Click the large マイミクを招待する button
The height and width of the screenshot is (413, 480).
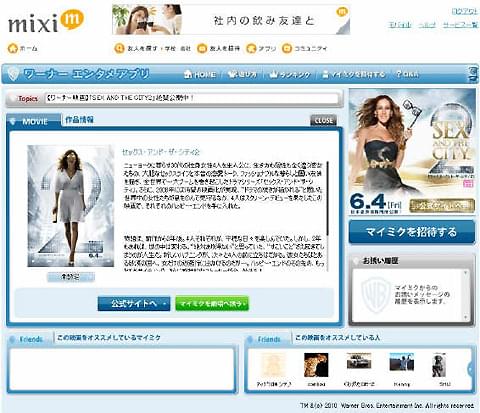point(412,232)
